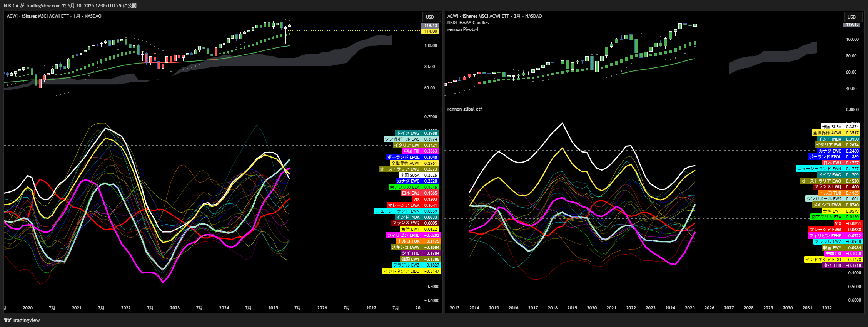Click 全世界株 ACWI label in left chart
Image resolution: width=868 pixels, height=327 pixels.
click(x=406, y=163)
